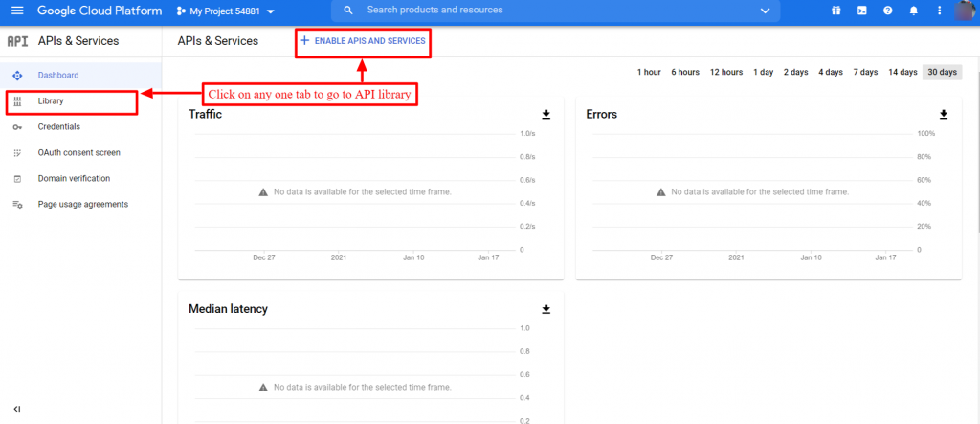Click the user account avatar
The height and width of the screenshot is (424, 980).
click(967, 11)
